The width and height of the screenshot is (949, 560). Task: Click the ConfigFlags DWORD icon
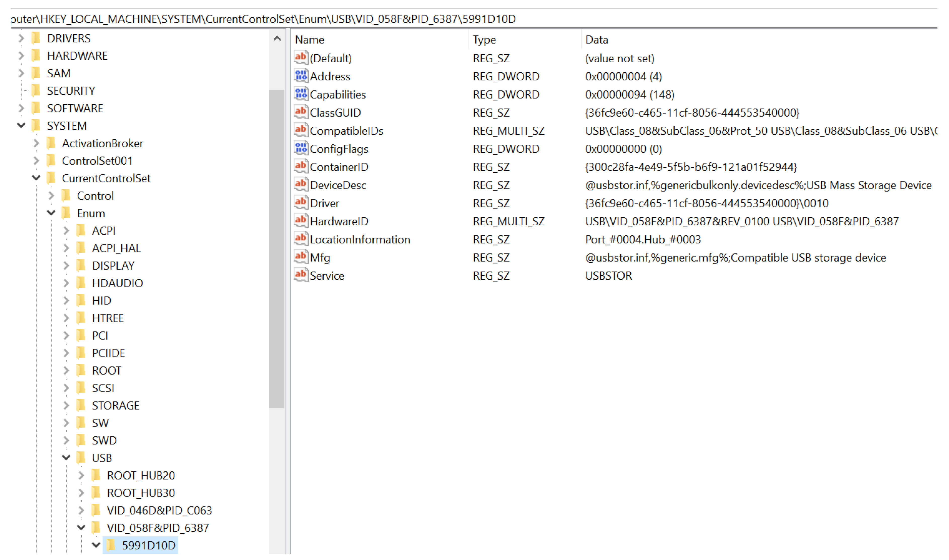[x=301, y=148]
